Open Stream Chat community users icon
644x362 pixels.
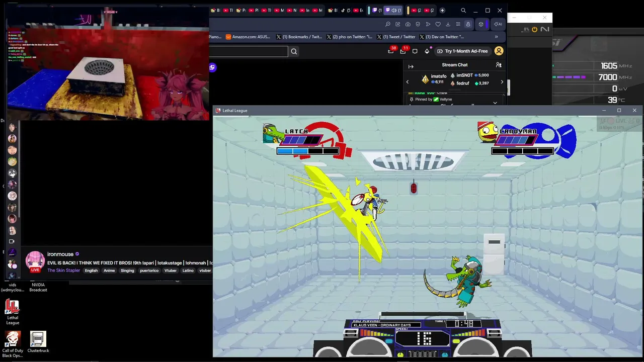tap(499, 65)
